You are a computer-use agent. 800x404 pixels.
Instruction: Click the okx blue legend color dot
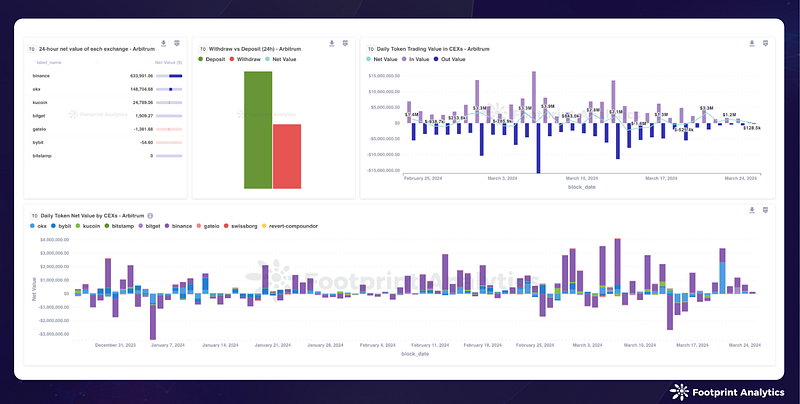pos(33,225)
